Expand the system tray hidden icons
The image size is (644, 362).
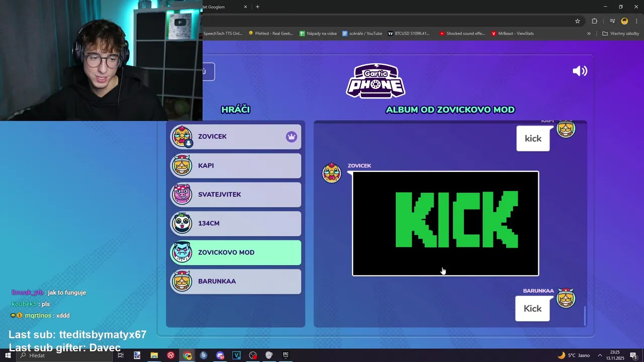[x=600, y=355]
